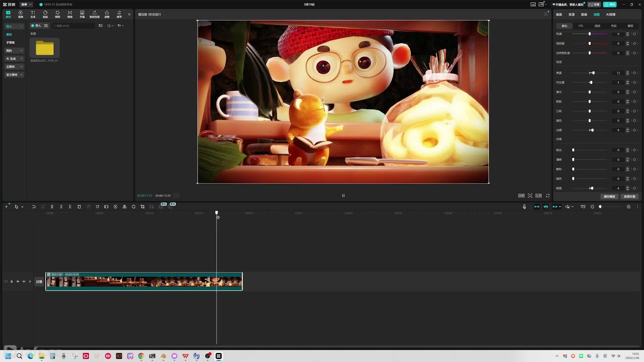Click the 保存预设 save preset button
This screenshot has width=644, height=362.
[609, 196]
